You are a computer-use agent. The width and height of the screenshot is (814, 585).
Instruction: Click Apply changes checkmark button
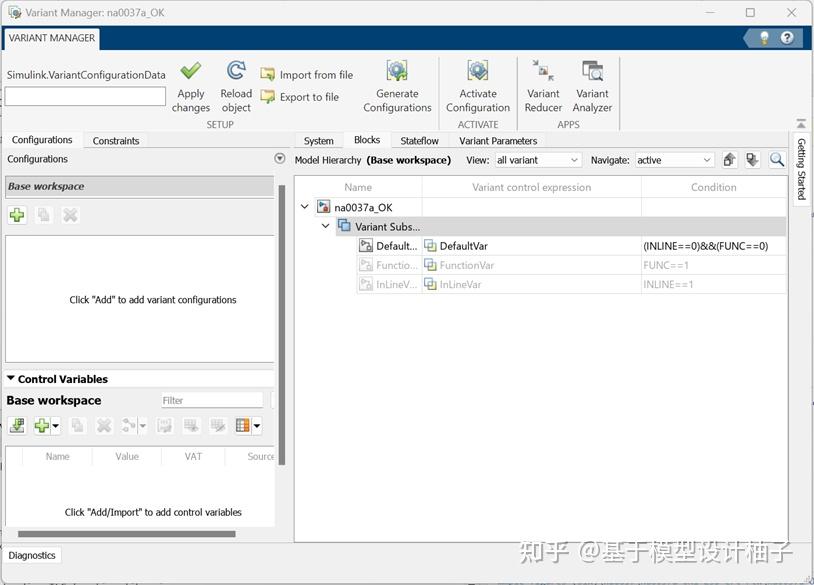[x=191, y=87]
